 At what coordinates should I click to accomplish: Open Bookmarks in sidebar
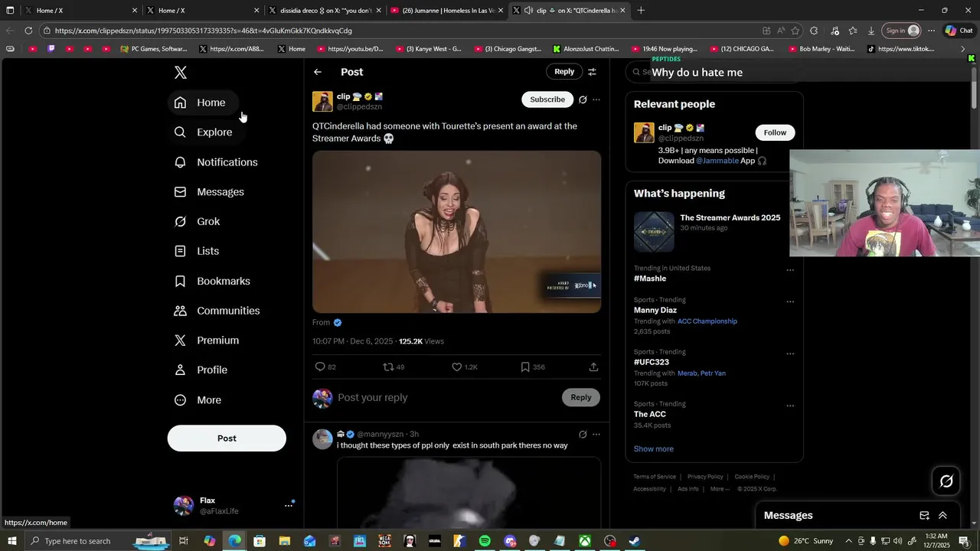[212, 282]
